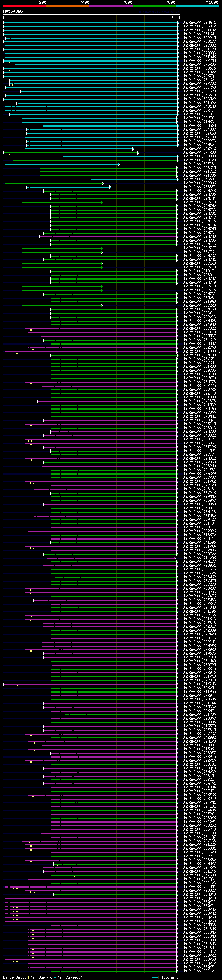Select the UniRef100_B9RPJ5 label
The image size is (222, 980).
coord(199,38)
